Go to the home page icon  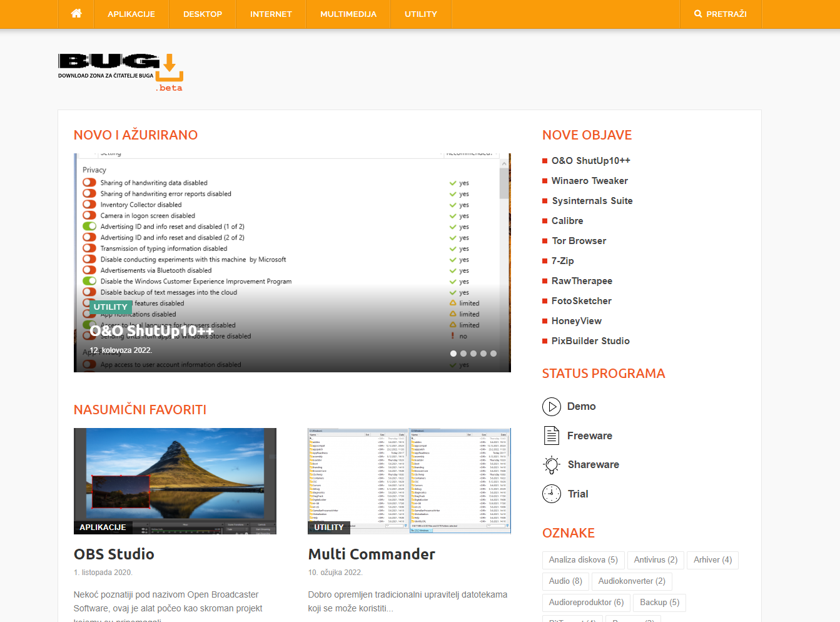pos(76,13)
